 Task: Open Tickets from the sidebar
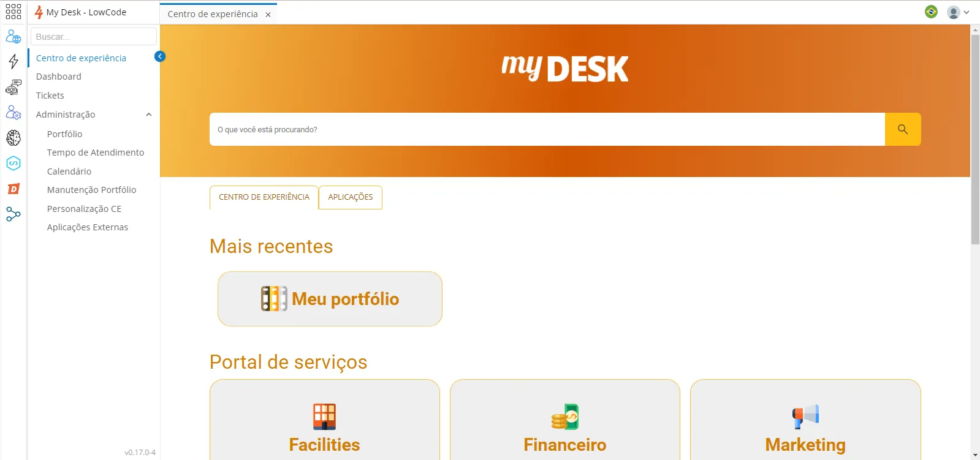coord(50,96)
